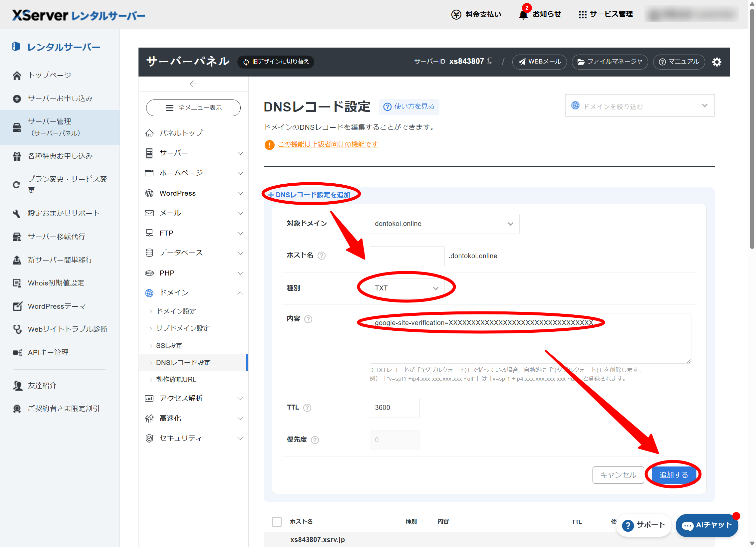The height and width of the screenshot is (547, 756).
Task: Click the 設定おまかせサポート wrench icon
Action: tap(17, 214)
